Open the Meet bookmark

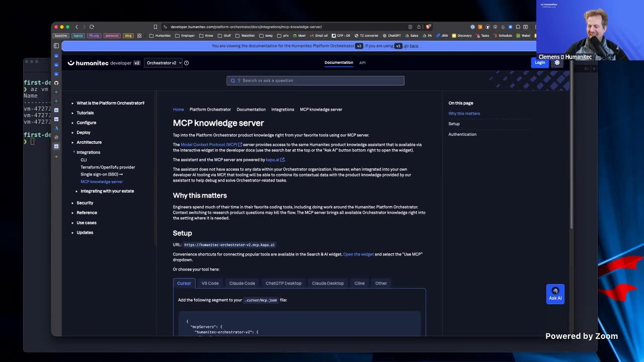tap(299, 36)
